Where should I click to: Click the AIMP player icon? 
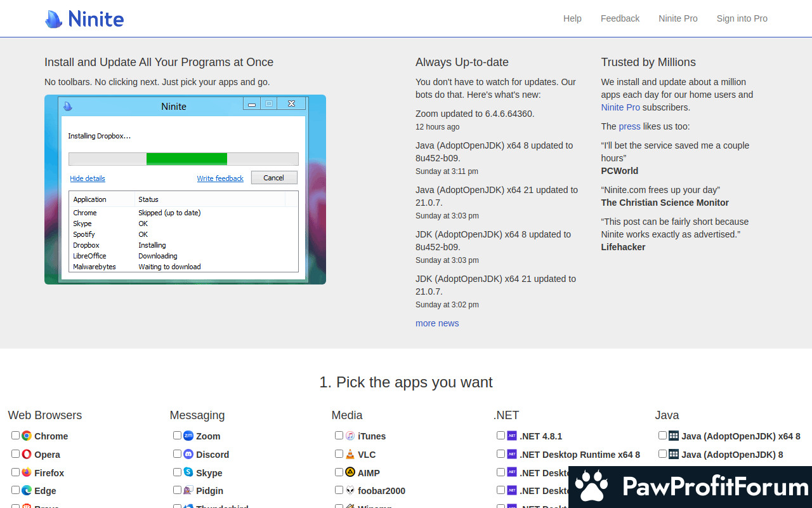[x=350, y=472]
